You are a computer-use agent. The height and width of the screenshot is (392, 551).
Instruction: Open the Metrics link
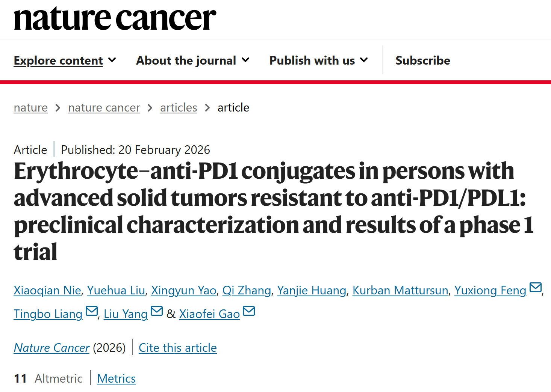coord(117,378)
